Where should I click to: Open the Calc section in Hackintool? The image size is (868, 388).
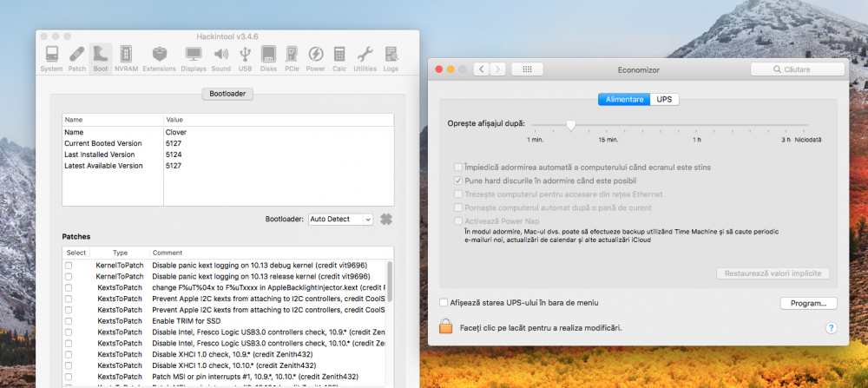pos(339,59)
